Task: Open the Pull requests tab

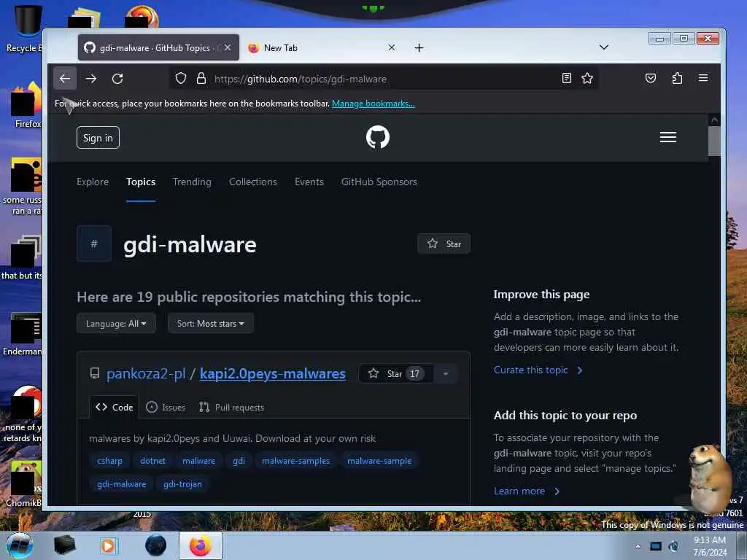Action: pos(231,407)
